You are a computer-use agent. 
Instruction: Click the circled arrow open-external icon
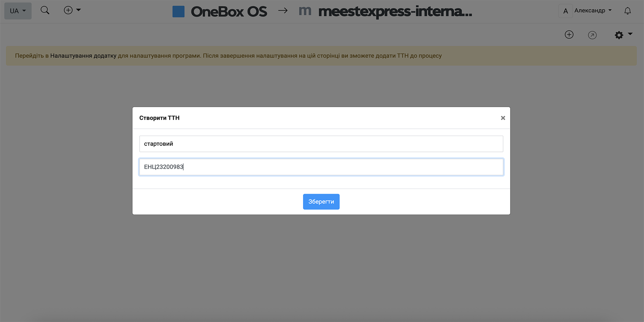pos(592,35)
